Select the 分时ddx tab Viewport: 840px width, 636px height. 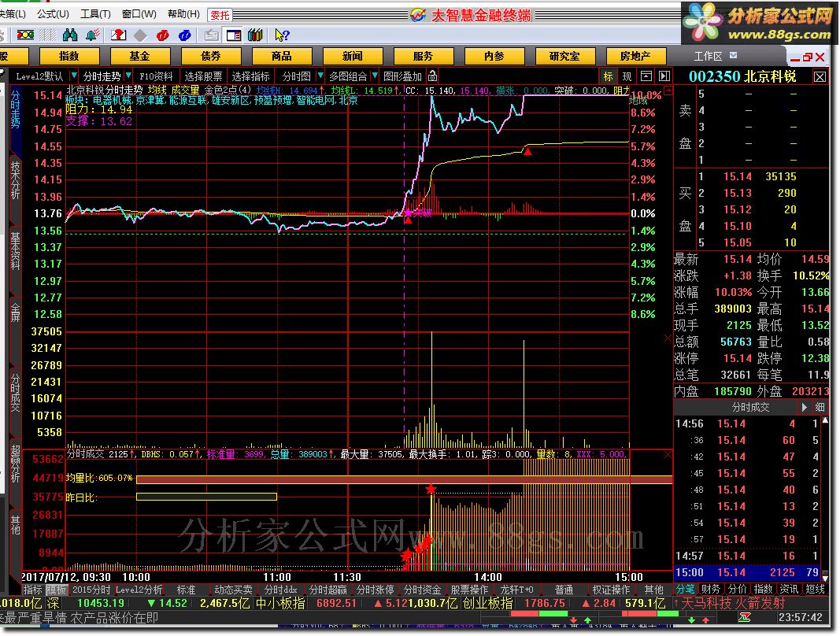[x=281, y=590]
